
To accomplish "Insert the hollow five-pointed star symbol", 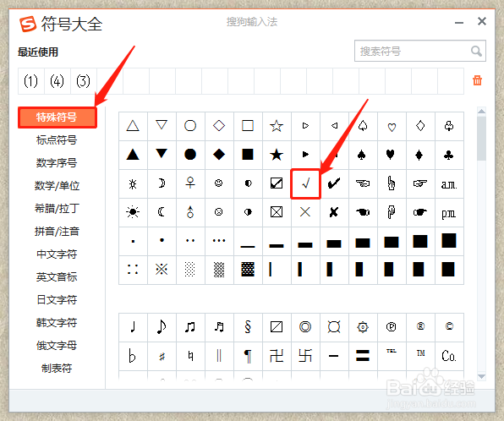I will (x=277, y=126).
